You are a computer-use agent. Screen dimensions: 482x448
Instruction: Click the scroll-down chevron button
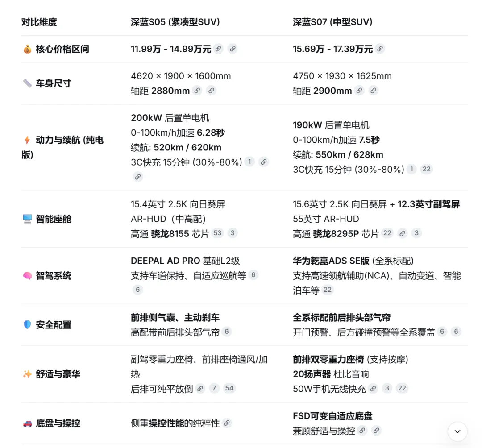coord(457,431)
